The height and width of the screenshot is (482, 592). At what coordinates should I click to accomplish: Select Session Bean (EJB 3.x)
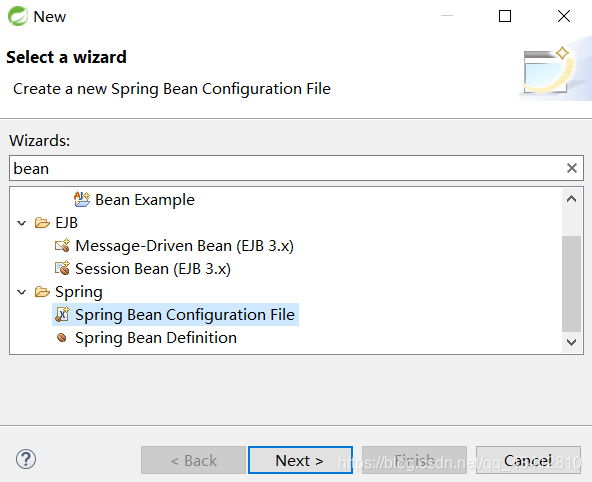coord(153,269)
